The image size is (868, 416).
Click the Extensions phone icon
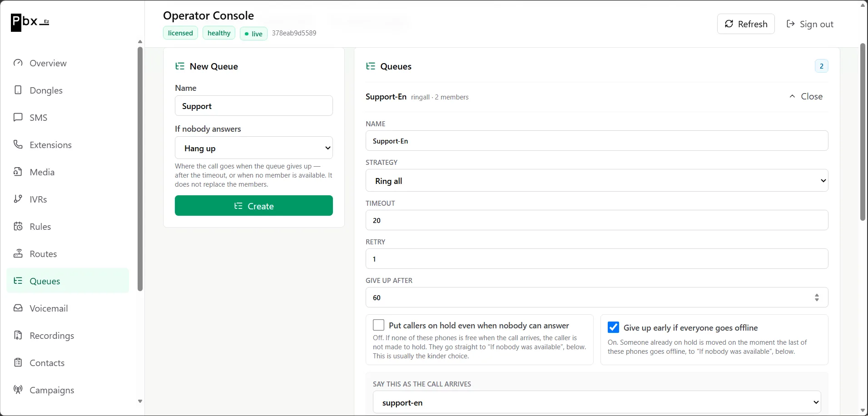(18, 145)
